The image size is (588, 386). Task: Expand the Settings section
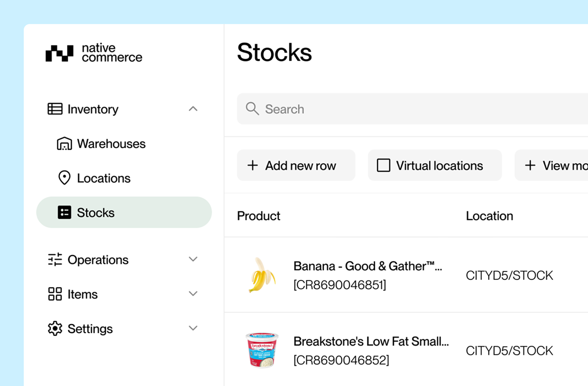coord(193,328)
